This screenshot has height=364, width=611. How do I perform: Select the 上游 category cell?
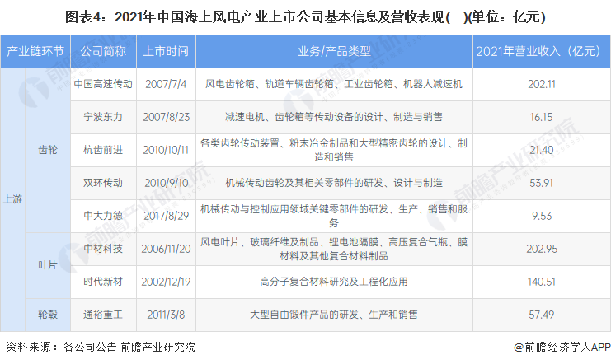click(x=13, y=198)
